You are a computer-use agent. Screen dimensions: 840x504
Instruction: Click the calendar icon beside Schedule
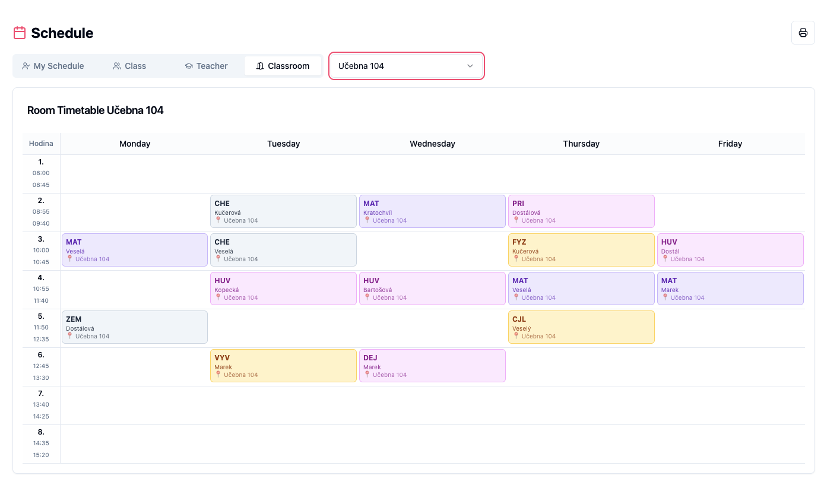pos(20,33)
